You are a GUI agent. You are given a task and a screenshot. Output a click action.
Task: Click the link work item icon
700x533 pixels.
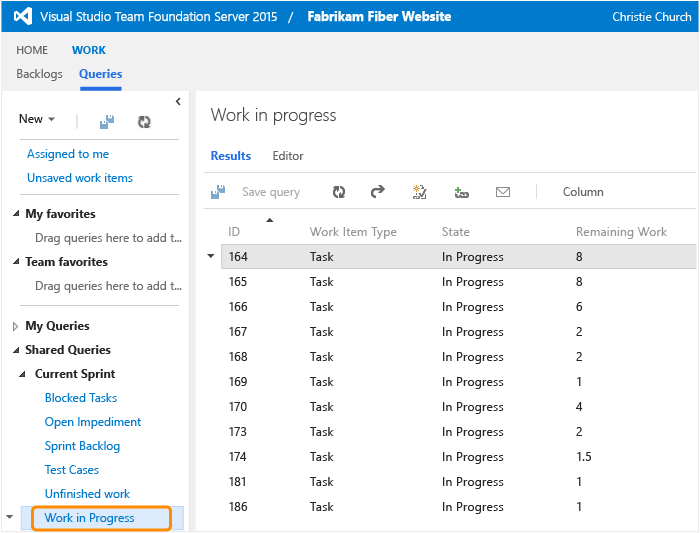point(461,192)
